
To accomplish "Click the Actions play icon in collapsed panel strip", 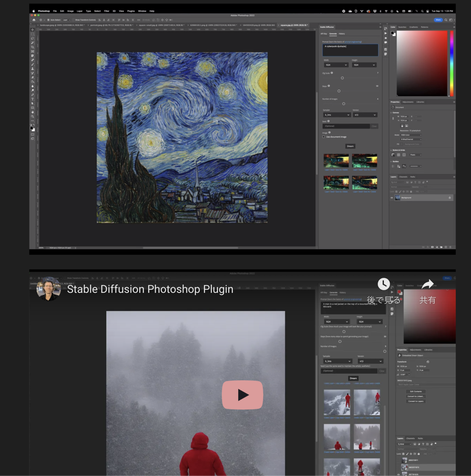I will [x=385, y=33].
